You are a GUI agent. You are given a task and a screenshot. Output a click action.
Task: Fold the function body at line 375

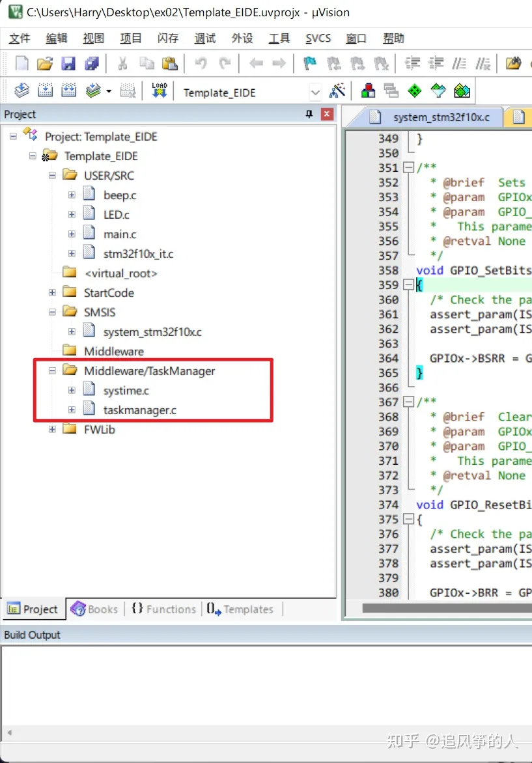point(409,520)
